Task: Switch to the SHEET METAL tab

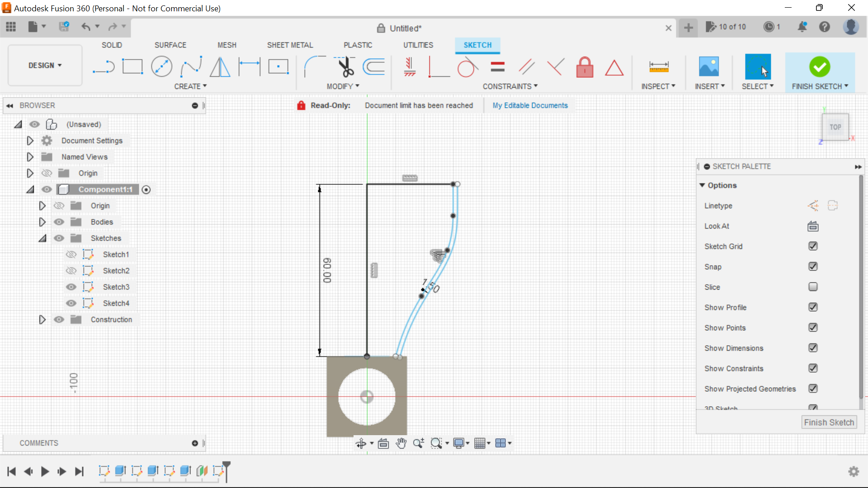Action: coord(290,45)
